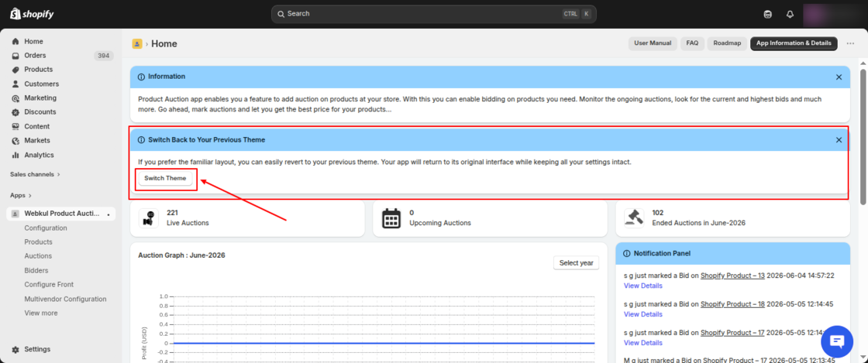The image size is (868, 363).
Task: Open the Select year dropdown
Action: pos(577,263)
